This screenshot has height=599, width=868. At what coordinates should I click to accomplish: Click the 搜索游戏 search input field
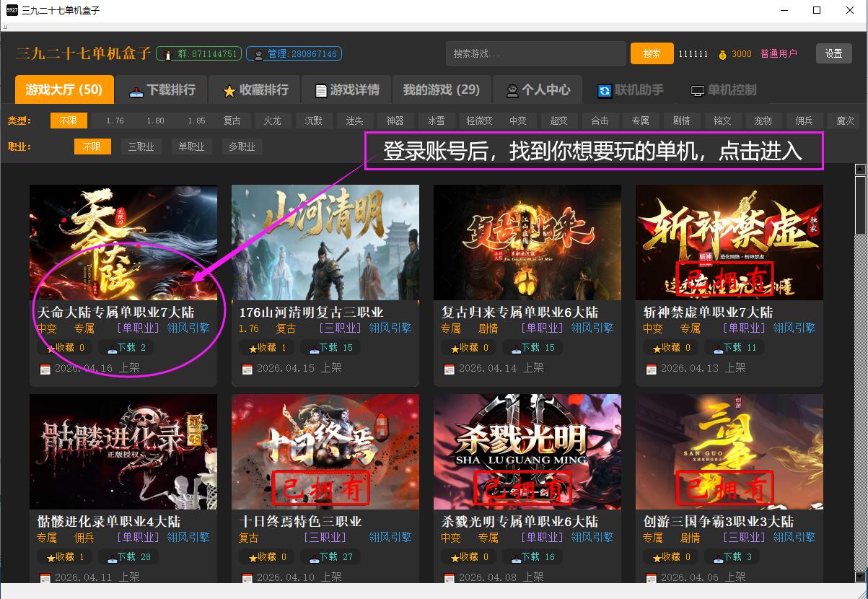tap(535, 54)
